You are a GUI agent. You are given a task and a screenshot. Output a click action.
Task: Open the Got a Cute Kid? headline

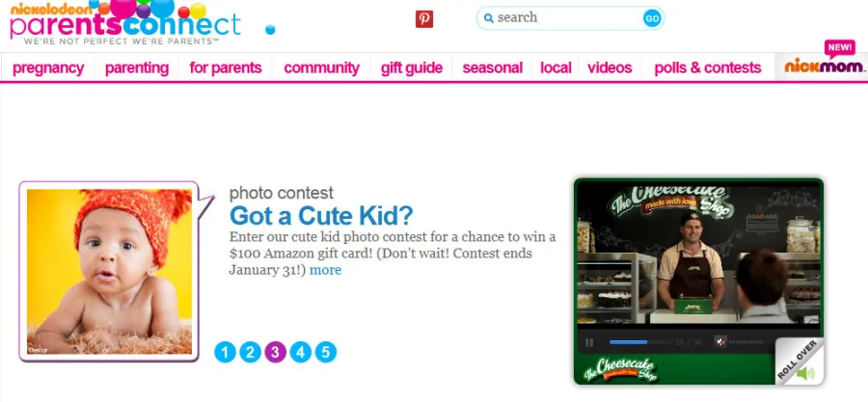click(x=321, y=216)
